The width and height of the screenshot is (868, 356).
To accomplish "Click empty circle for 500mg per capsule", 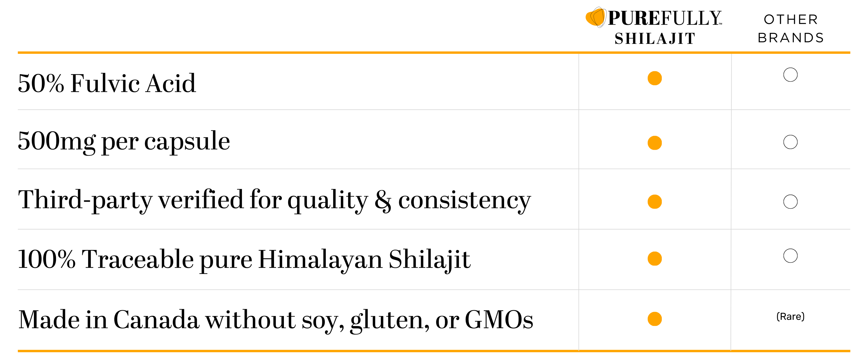I will point(790,142).
